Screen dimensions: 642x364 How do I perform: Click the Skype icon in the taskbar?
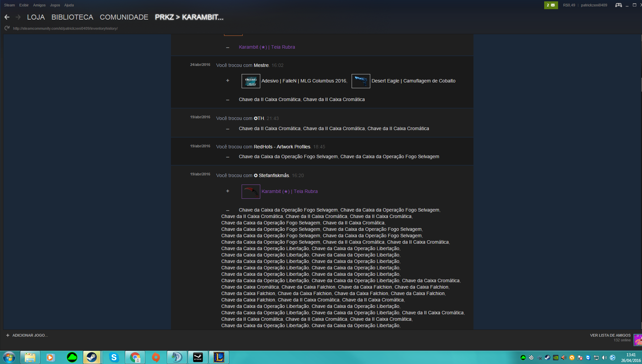[x=114, y=357]
